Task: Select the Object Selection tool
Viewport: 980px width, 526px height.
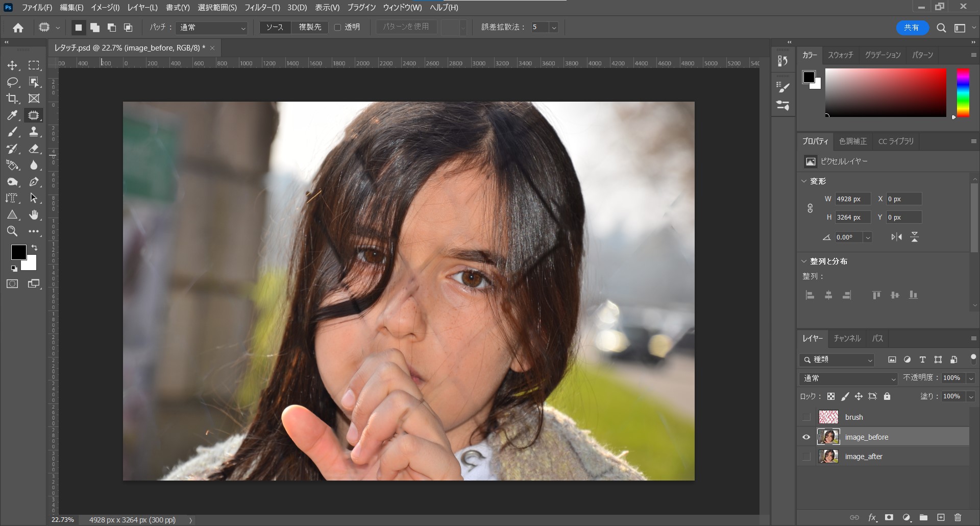Action: click(34, 82)
